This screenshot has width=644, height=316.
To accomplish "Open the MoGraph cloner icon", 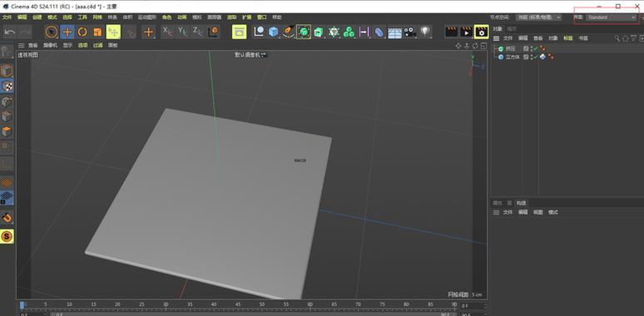I will pos(349,32).
